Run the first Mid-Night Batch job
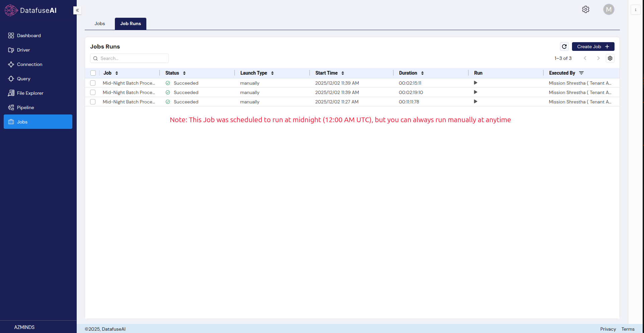The height and width of the screenshot is (333, 644). coord(475,83)
